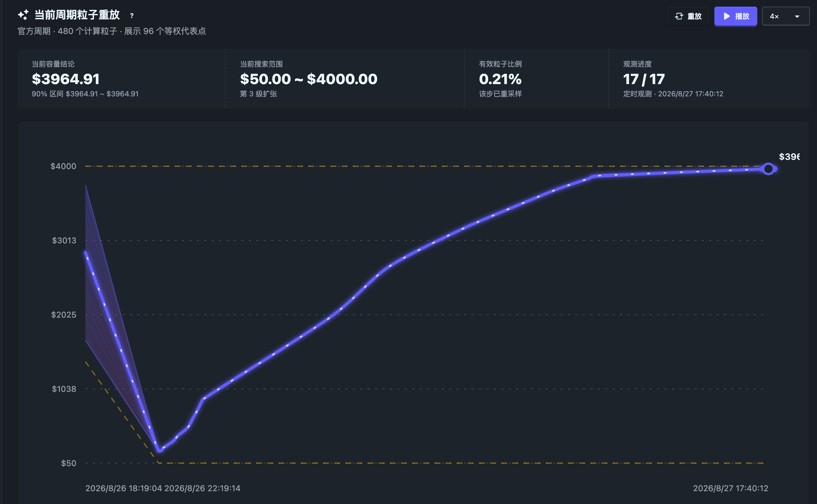Click the $1038 y-axis label
This screenshot has width=817, height=504.
(64, 389)
